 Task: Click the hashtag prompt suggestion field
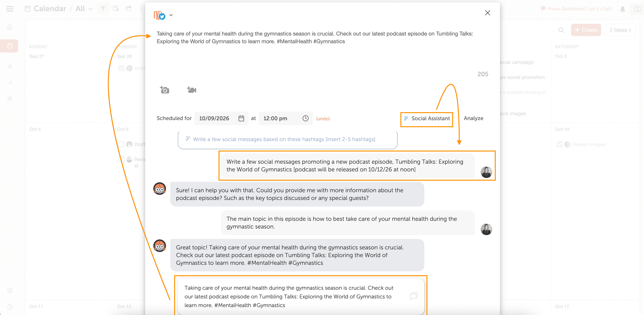(287, 139)
